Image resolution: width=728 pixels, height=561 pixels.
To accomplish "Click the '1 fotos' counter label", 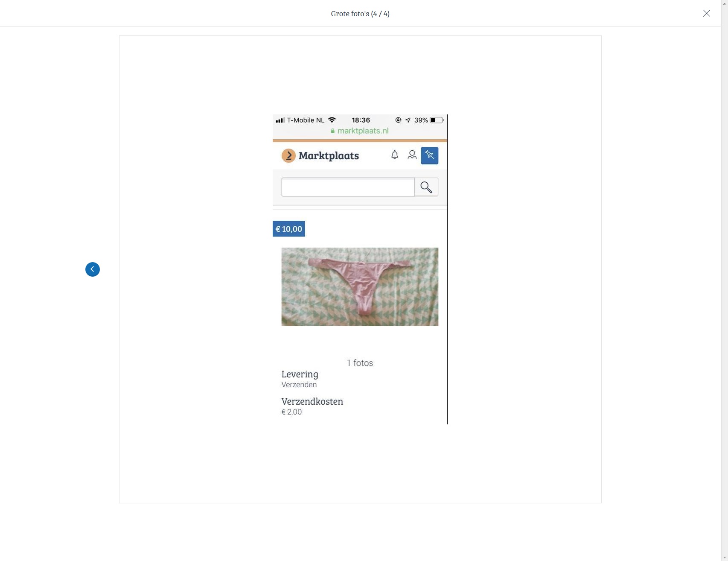I will click(x=360, y=363).
